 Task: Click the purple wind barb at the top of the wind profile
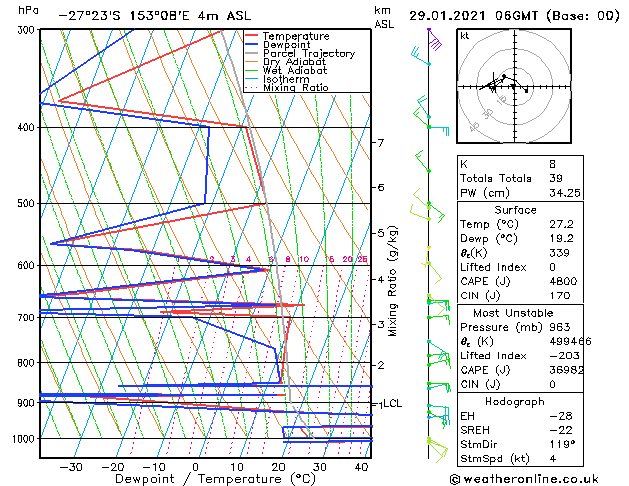tap(434, 39)
